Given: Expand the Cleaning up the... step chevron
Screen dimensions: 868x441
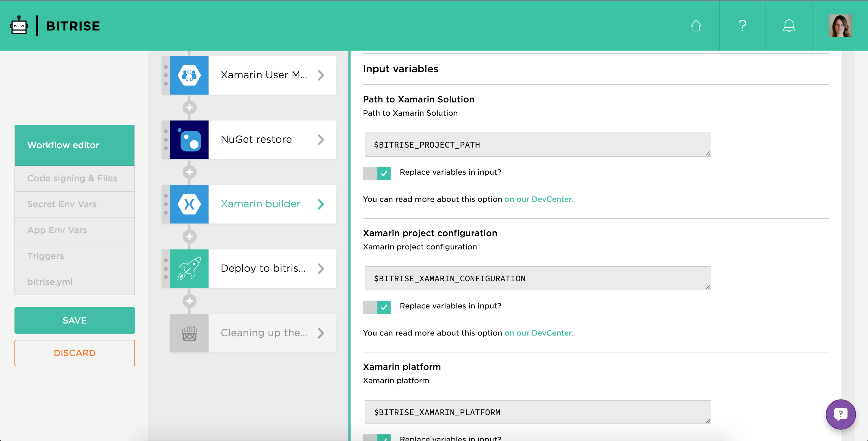Looking at the screenshot, I should point(321,333).
